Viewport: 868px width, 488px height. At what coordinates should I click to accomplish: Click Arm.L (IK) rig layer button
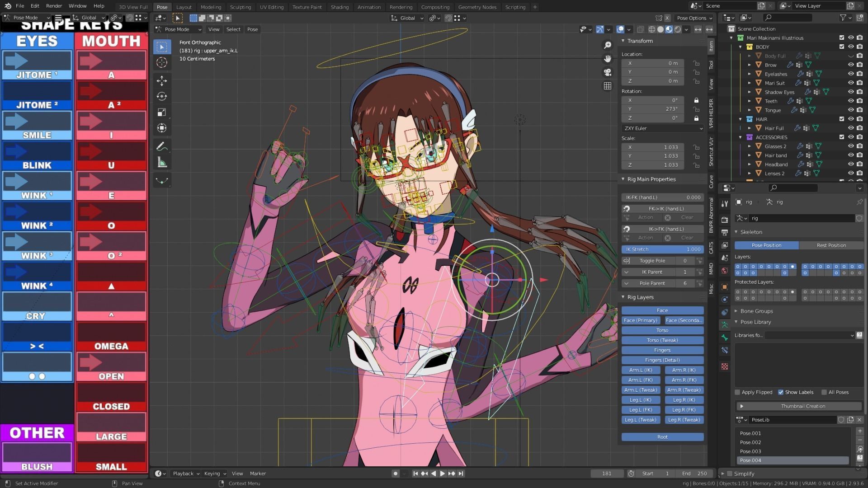pyautogui.click(x=641, y=370)
